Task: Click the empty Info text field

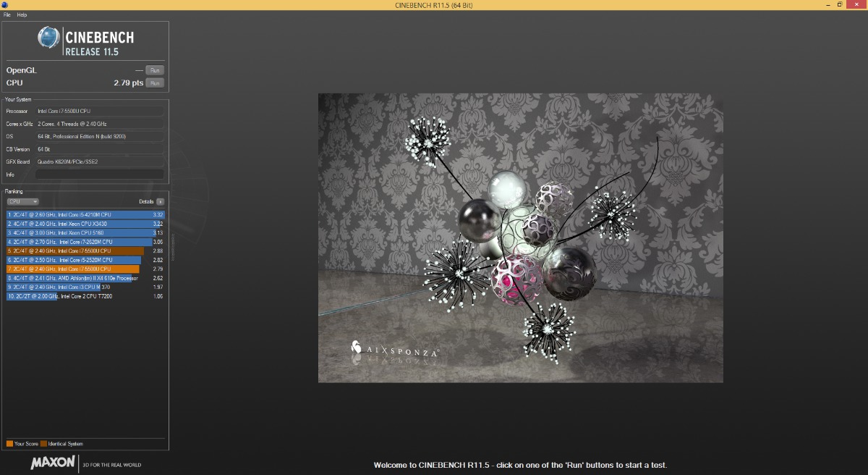Action: tap(100, 175)
